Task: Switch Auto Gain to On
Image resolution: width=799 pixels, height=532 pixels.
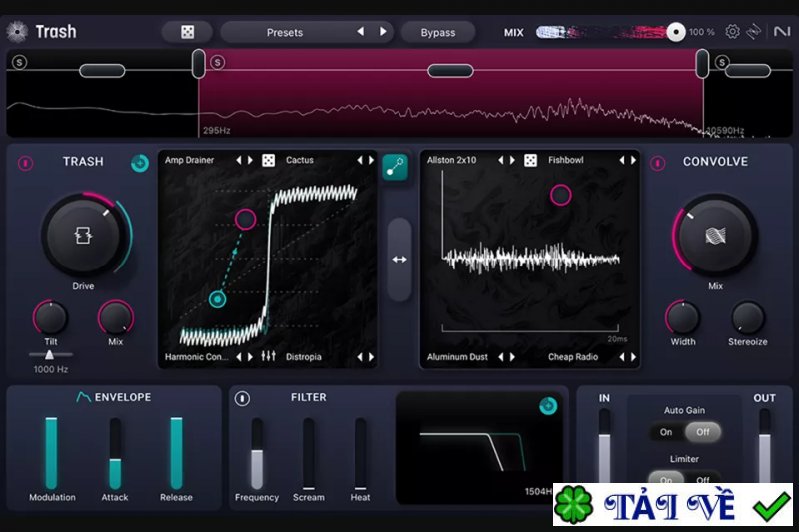Action: click(666, 432)
